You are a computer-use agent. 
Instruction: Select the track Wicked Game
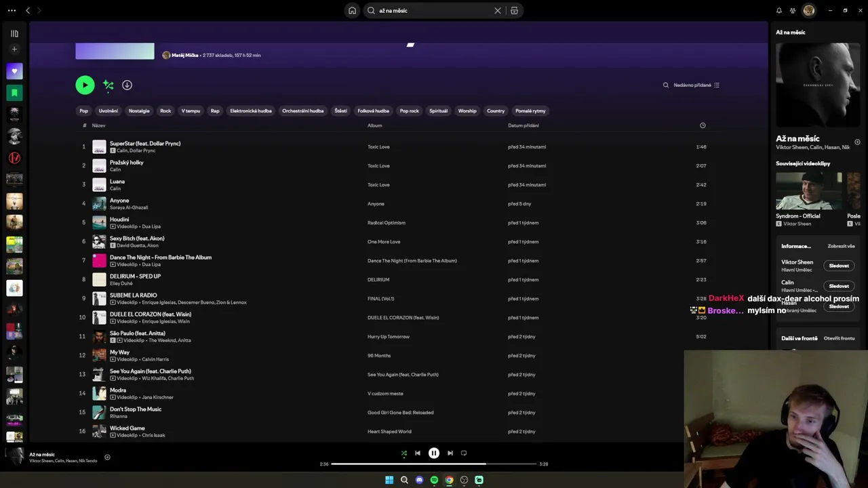coord(127,428)
